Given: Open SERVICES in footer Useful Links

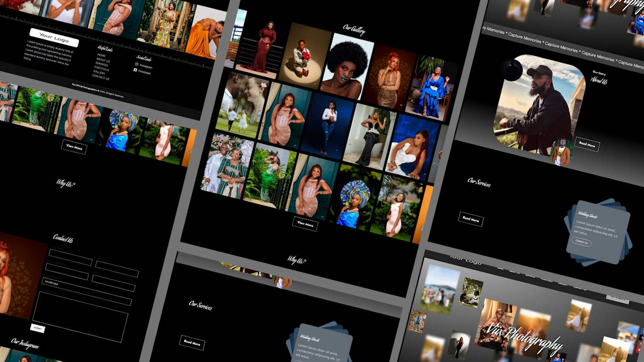Looking at the screenshot, I should 101,64.
